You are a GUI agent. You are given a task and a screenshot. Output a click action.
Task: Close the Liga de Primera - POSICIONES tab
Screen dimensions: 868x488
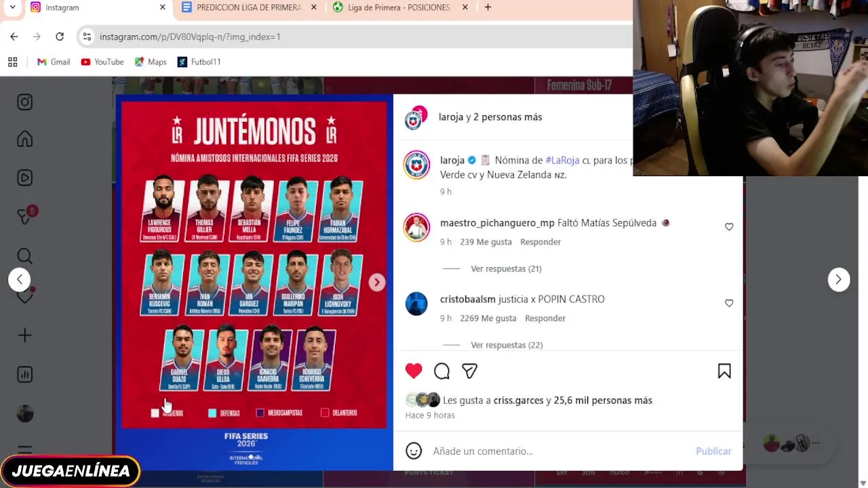click(465, 7)
